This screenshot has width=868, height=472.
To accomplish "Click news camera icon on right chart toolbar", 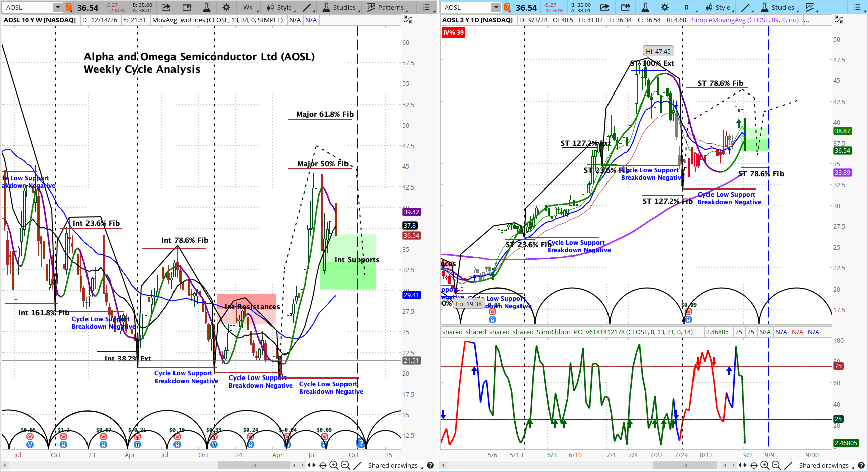I will tap(625, 7).
